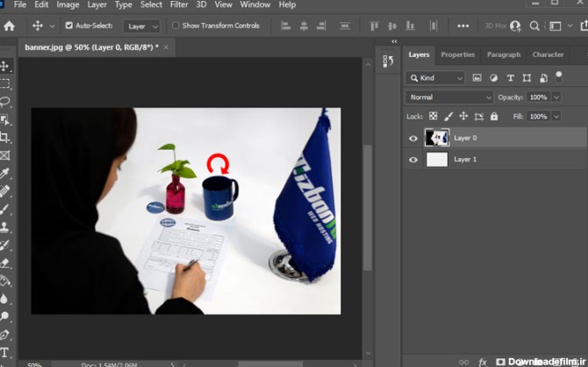Image resolution: width=588 pixels, height=367 pixels.
Task: Click the search magnifier in options bar
Action: click(534, 26)
